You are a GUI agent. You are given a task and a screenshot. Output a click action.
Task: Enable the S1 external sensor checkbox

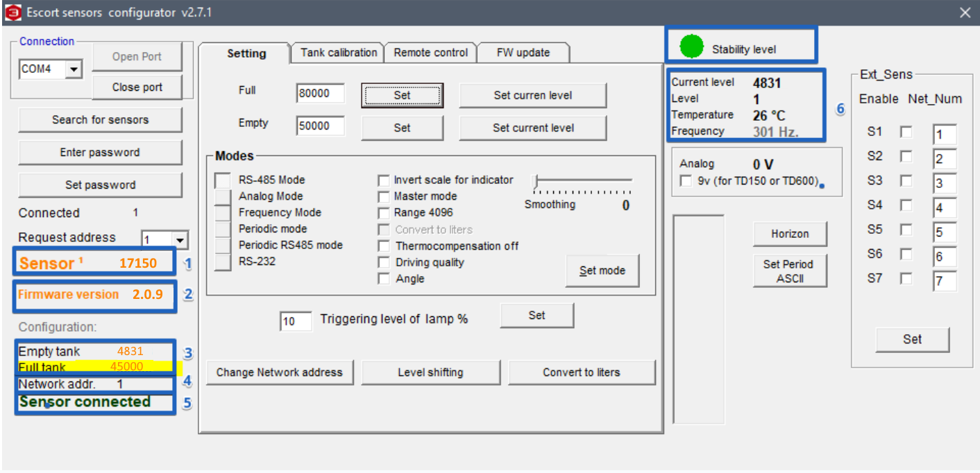pyautogui.click(x=906, y=132)
